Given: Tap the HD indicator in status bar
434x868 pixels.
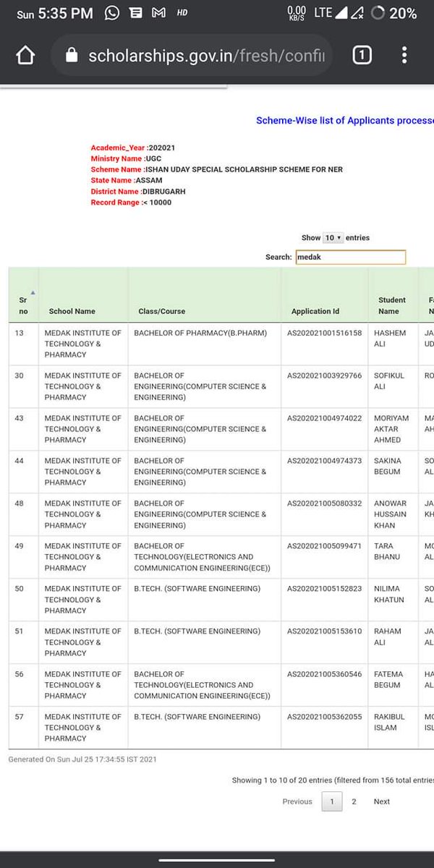Looking at the screenshot, I should (x=182, y=12).
